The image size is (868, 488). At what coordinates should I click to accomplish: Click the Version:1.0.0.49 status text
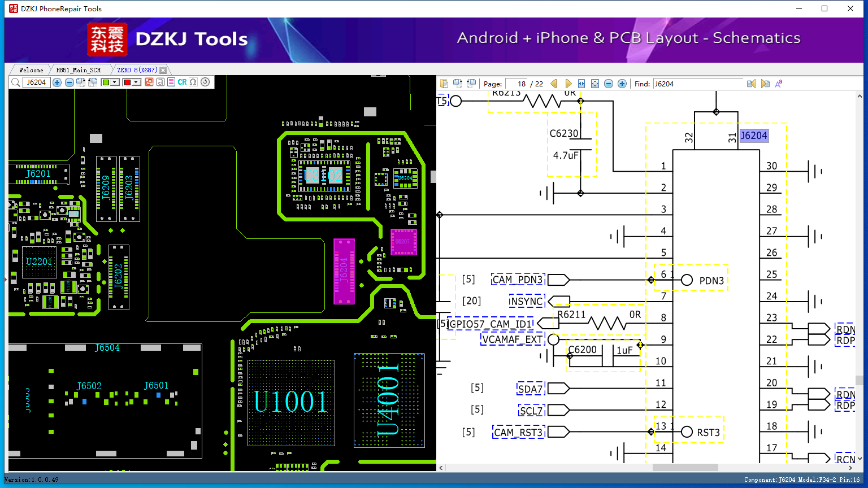(31, 480)
